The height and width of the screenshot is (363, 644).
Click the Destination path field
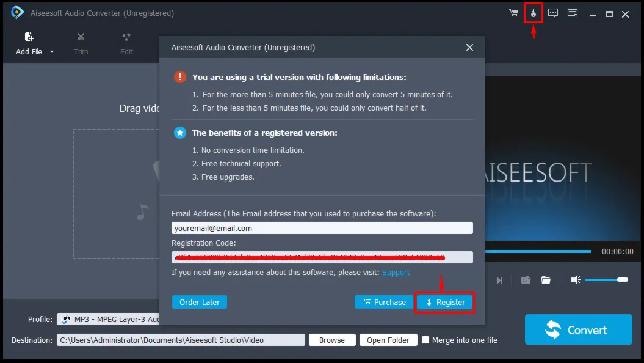click(181, 340)
